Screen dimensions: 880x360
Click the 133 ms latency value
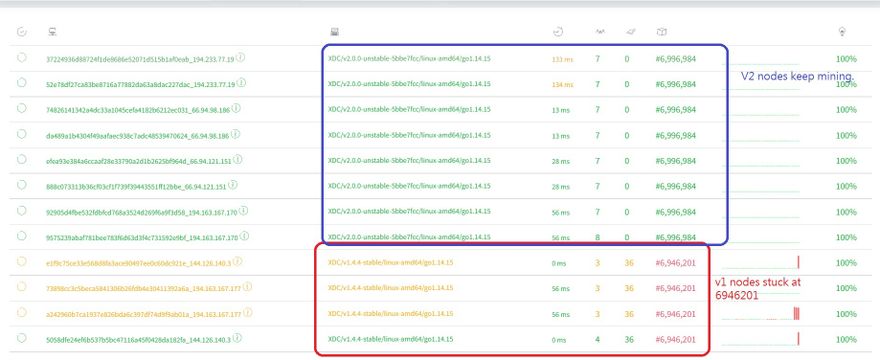click(562, 59)
